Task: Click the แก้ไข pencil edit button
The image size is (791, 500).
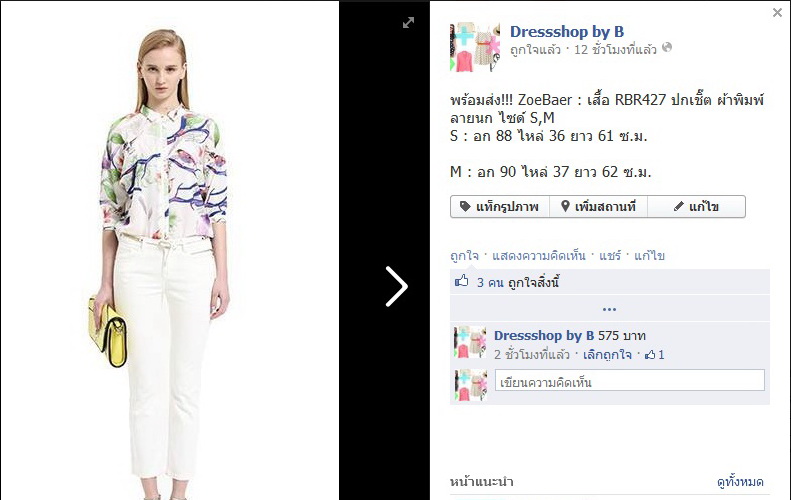Action: pos(696,206)
